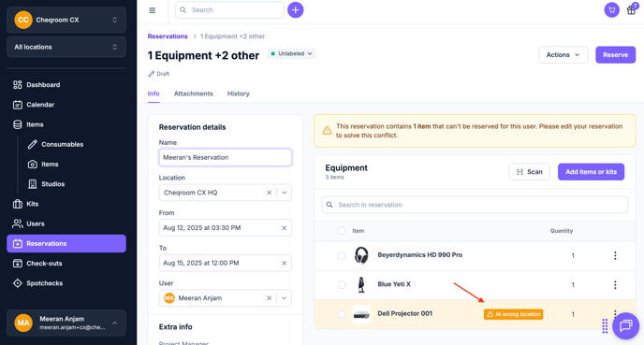The image size is (644, 345).
Task: Click the Quantity column header
Action: click(x=561, y=231)
